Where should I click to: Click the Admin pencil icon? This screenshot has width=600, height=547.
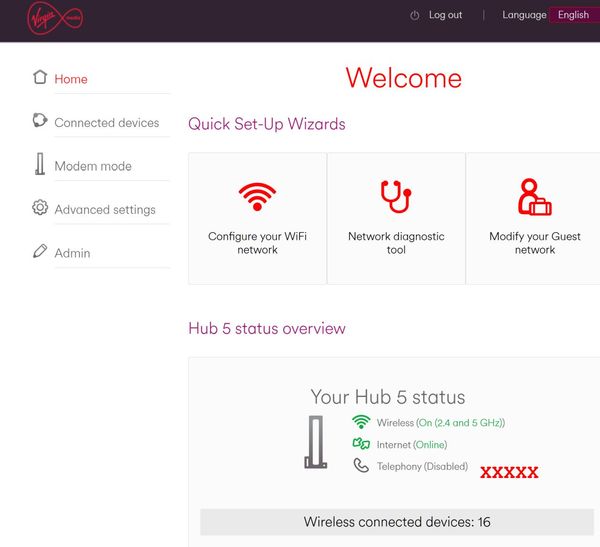40,251
